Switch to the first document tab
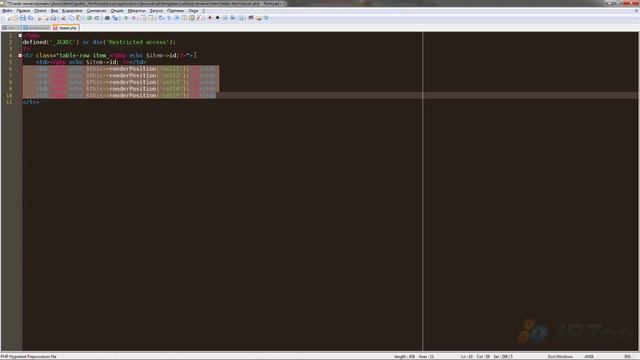This screenshot has width=640, height=360. pos(11,28)
